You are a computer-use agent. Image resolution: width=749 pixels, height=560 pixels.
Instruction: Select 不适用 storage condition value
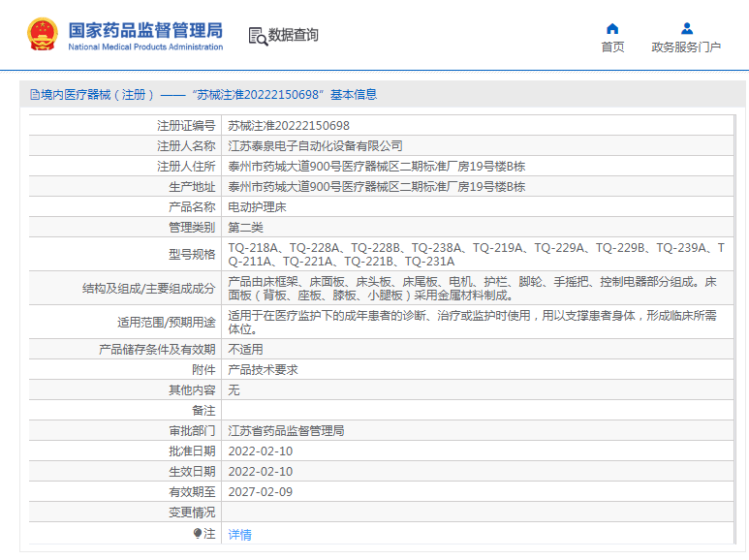(x=245, y=350)
